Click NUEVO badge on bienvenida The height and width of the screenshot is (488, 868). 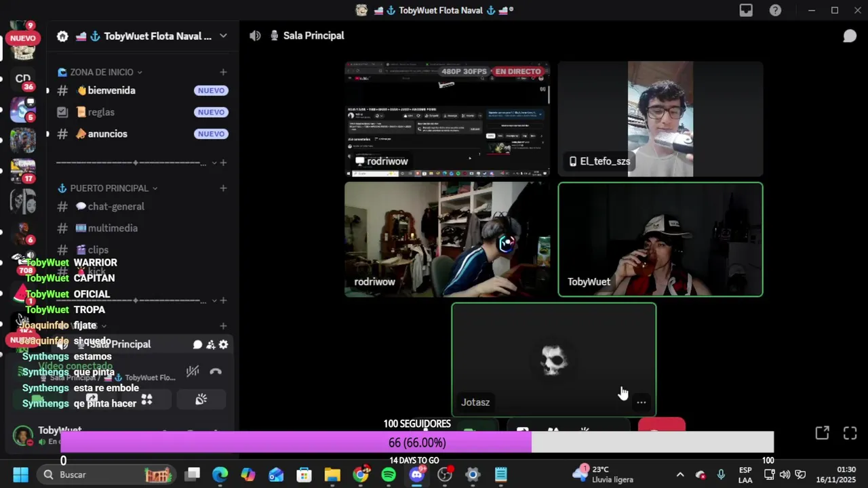(x=211, y=90)
